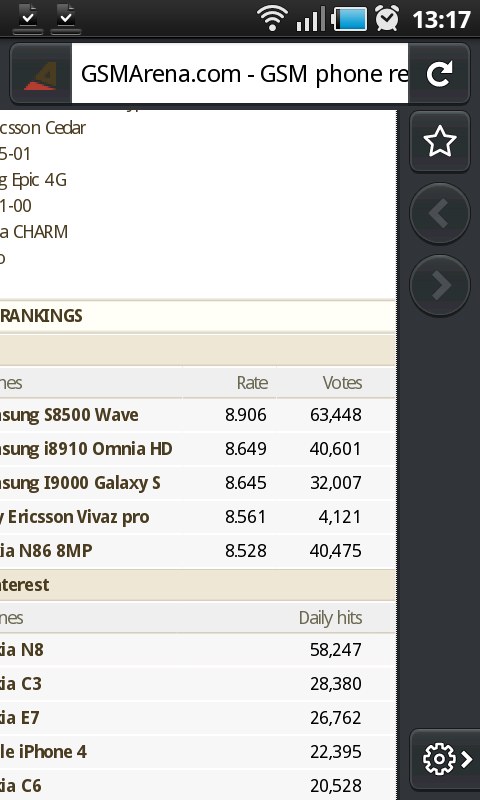The image size is (480, 800).
Task: Tap the GSMArena site favicon
Action: click(41, 74)
